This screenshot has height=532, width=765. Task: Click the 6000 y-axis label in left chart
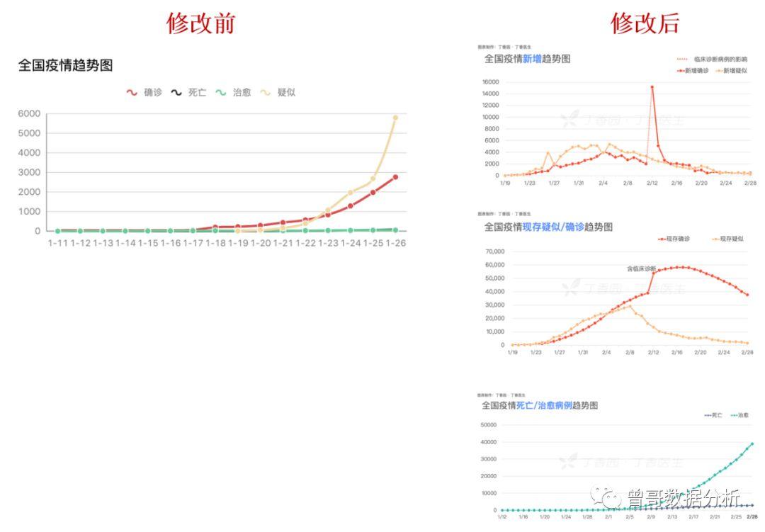tap(29, 113)
